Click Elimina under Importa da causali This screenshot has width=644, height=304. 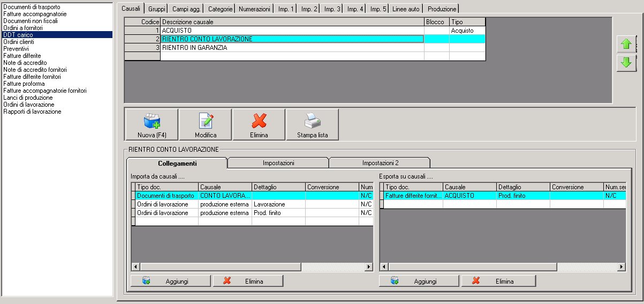coord(248,281)
